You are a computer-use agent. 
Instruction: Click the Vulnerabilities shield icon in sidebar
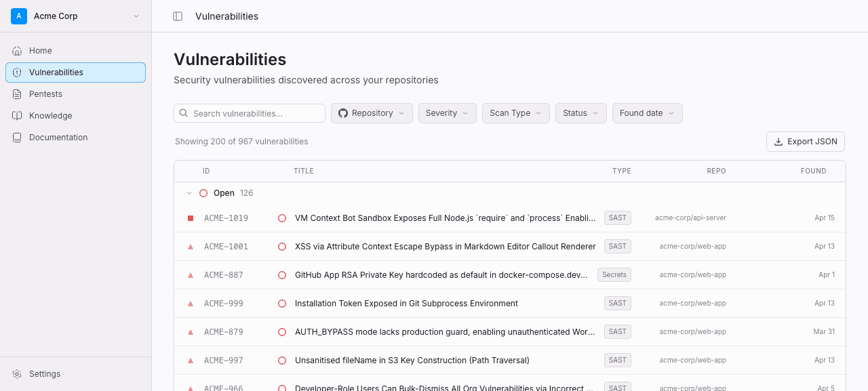pos(17,73)
